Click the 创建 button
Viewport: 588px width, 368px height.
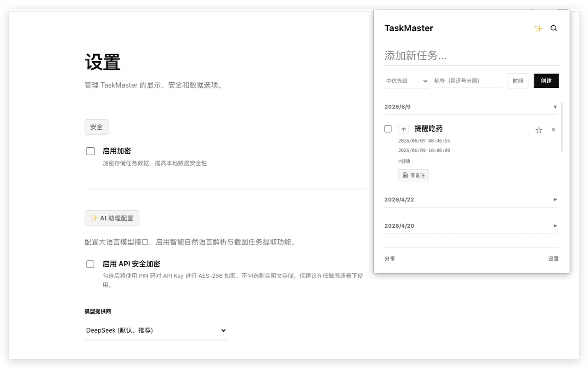click(546, 81)
